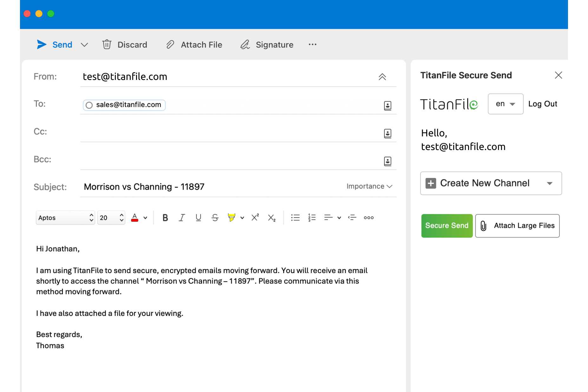588x392 pixels.
Task: Show more formatting options
Action: pos(369,218)
